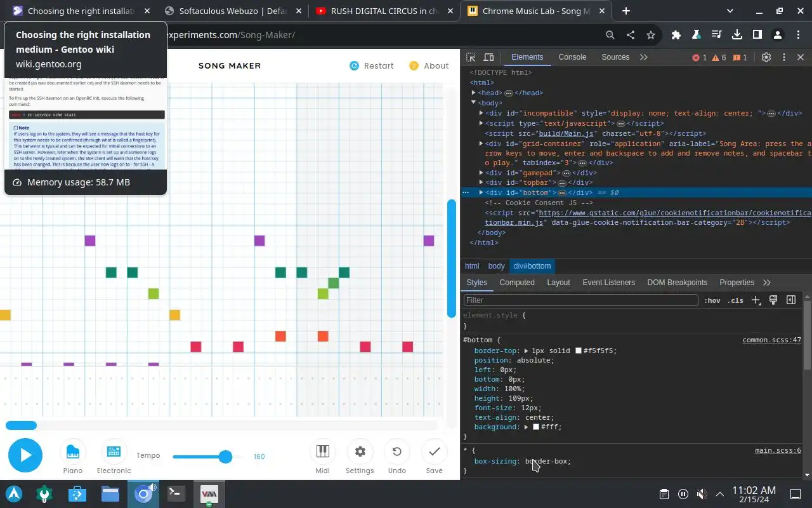The image size is (812, 508).
Task: Expand the grid-container div node
Action: tap(481, 144)
